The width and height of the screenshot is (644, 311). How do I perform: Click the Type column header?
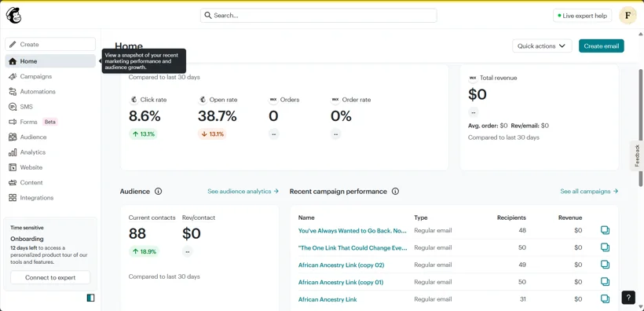point(421,218)
